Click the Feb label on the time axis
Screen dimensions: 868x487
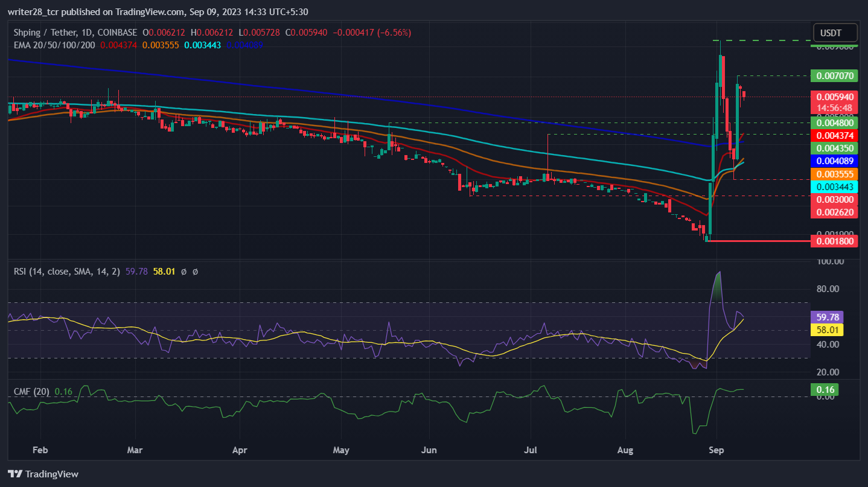41,450
